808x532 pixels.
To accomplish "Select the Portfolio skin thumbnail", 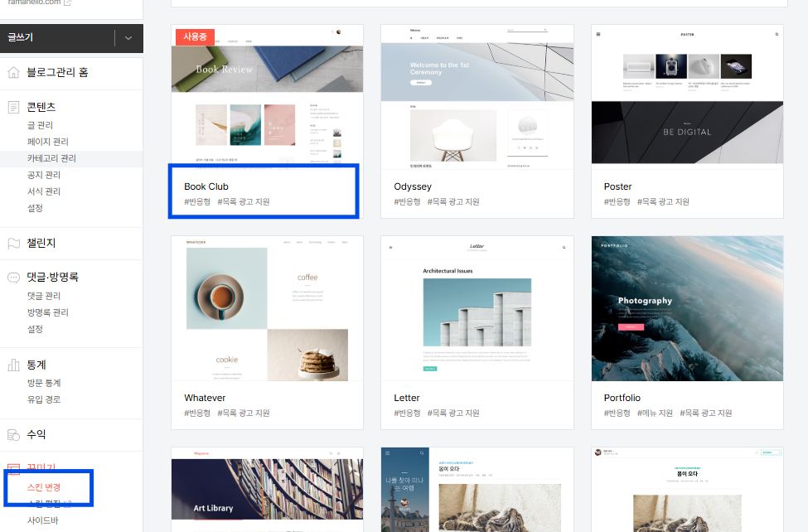I will tap(687, 309).
